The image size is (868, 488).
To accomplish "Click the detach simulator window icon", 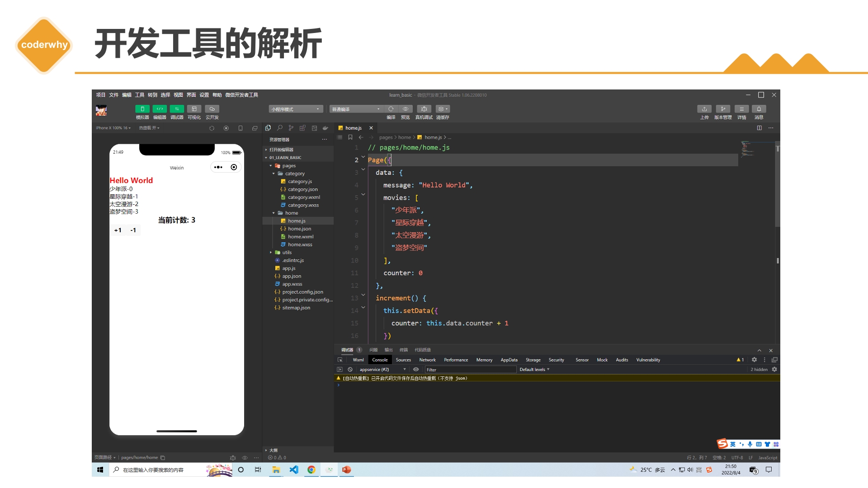I will click(255, 128).
